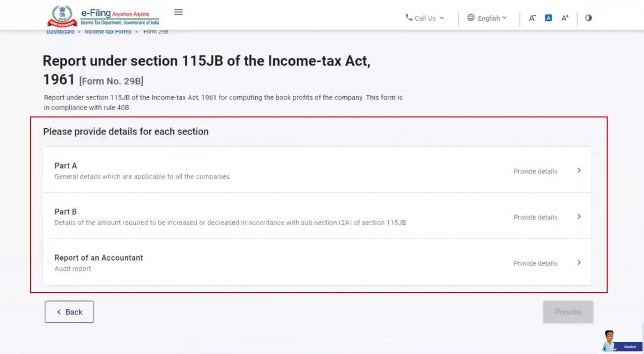Select Income-tax Forms in the breadcrumb
Viewport: 644px width, 354px height.
point(107,31)
